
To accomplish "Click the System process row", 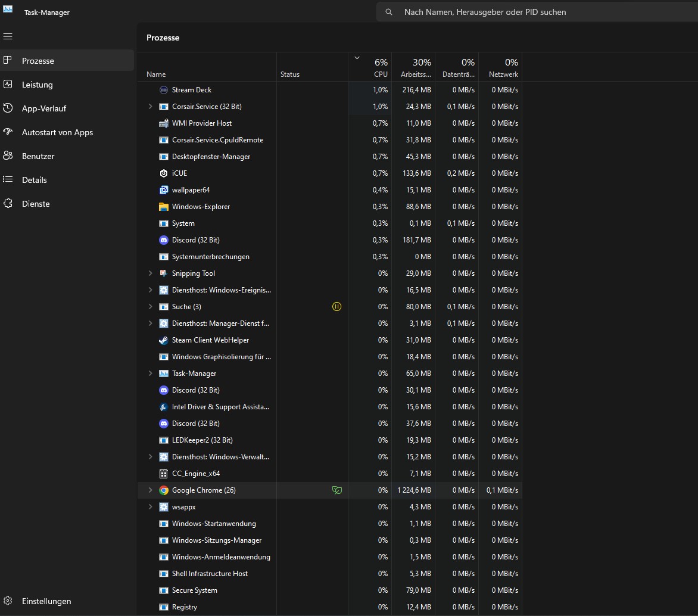I will (330, 223).
